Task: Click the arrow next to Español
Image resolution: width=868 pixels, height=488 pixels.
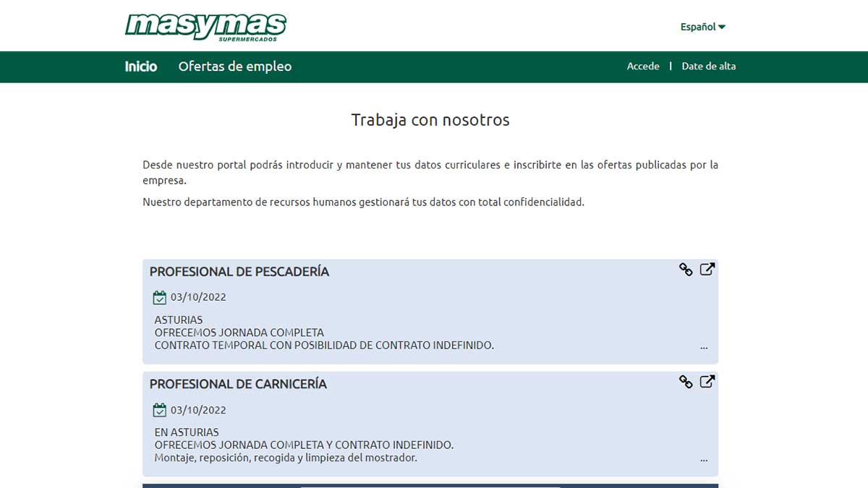Action: coord(723,26)
